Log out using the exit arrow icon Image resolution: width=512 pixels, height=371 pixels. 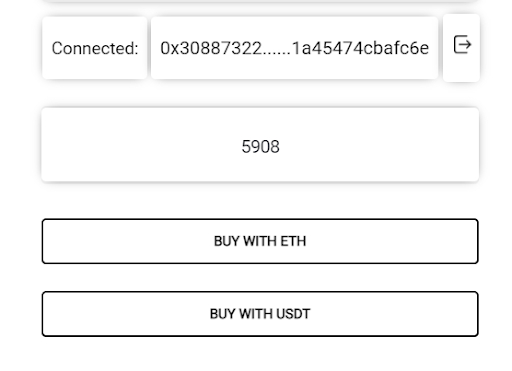pos(462,44)
